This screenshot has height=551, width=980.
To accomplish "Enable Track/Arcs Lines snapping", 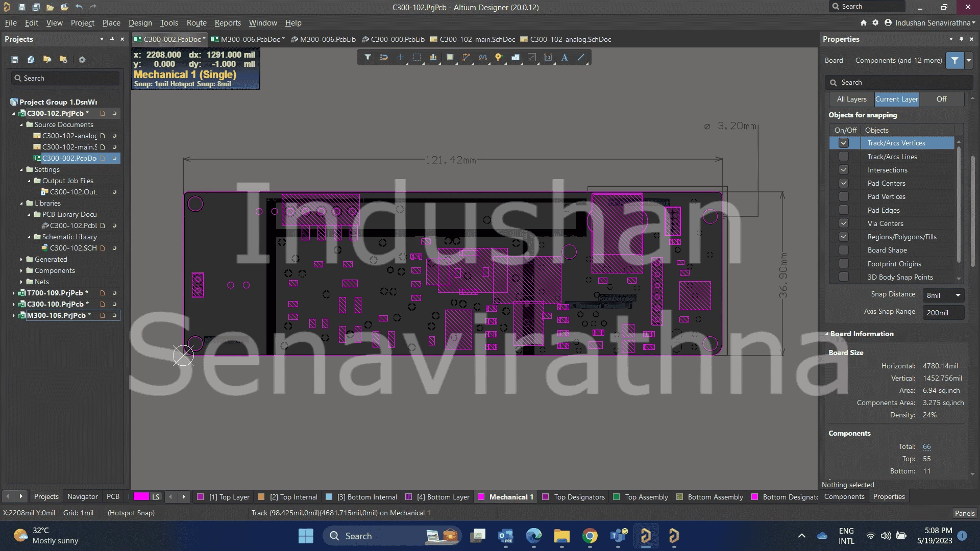I will coord(844,157).
